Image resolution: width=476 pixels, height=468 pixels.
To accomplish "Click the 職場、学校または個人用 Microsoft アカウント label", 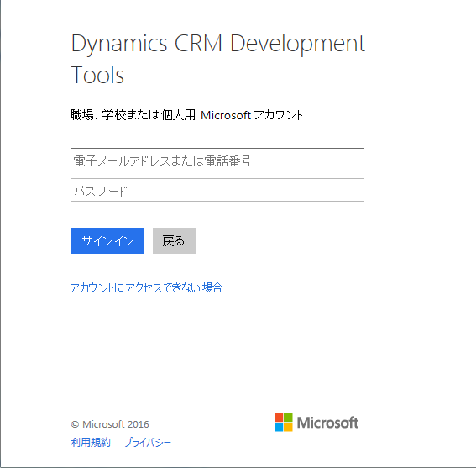I will tap(186, 115).
